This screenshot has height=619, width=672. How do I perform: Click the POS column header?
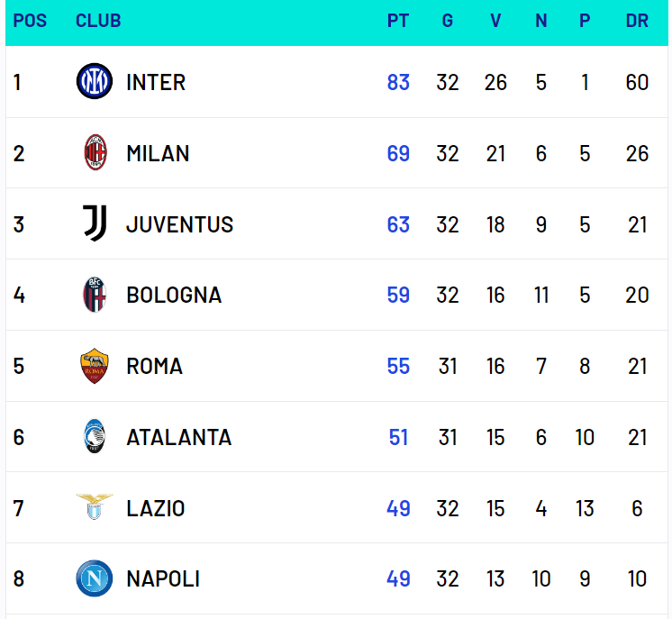point(30,21)
